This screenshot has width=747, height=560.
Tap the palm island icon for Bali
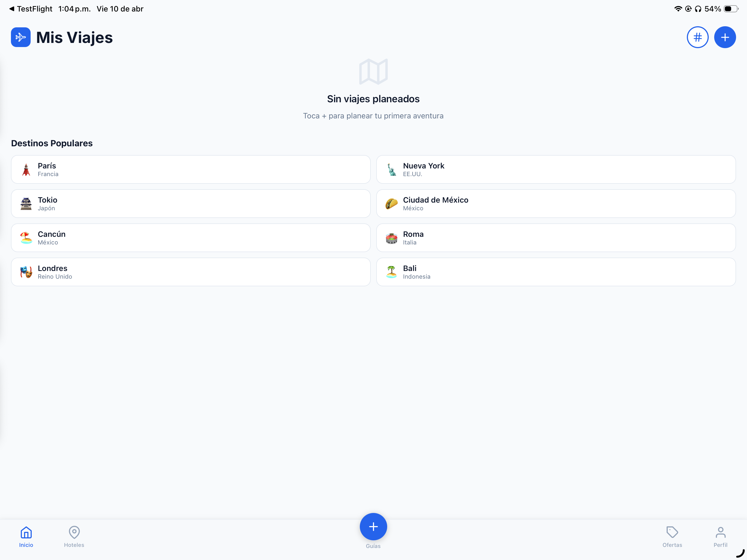(391, 272)
